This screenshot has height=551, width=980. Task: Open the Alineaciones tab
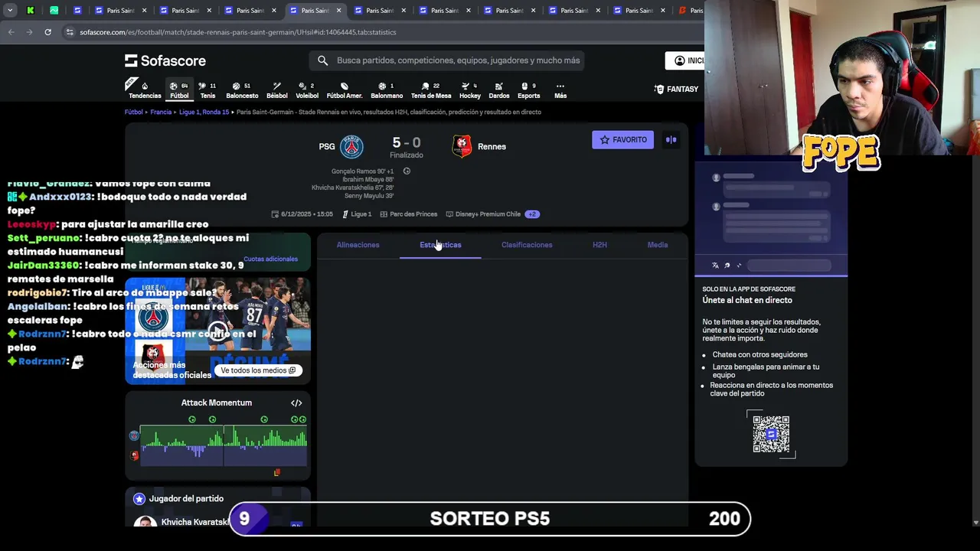coord(358,245)
